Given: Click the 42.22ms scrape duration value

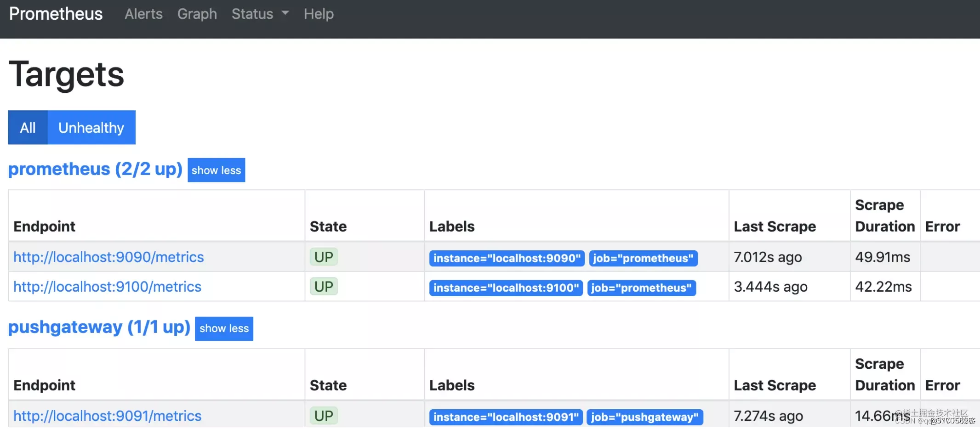Looking at the screenshot, I should pos(883,287).
